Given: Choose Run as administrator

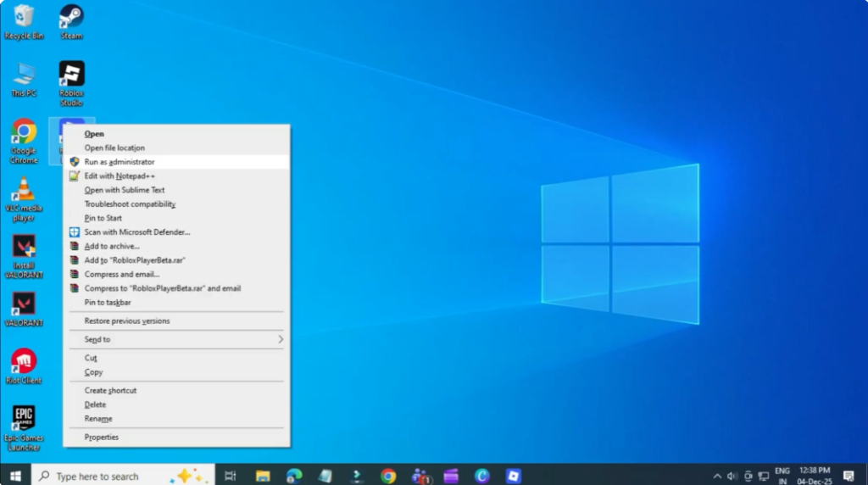Looking at the screenshot, I should (x=120, y=162).
